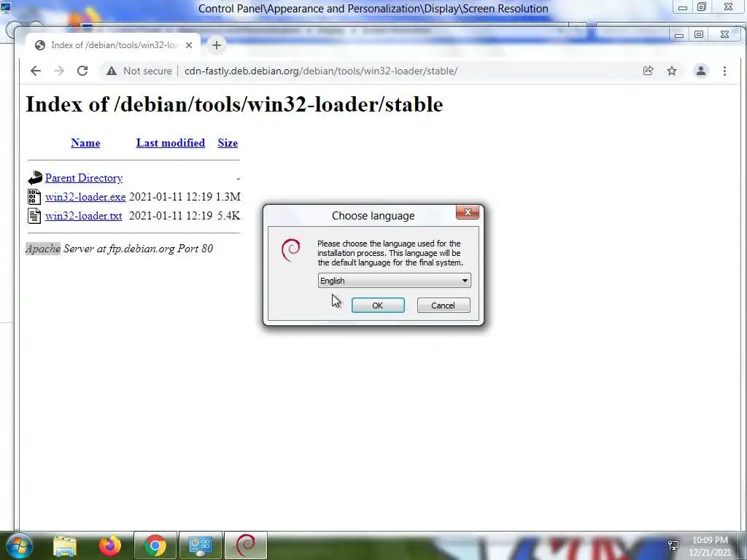Image resolution: width=747 pixels, height=560 pixels.
Task: Switch to the Debian installer taskbar item
Action: click(x=245, y=545)
